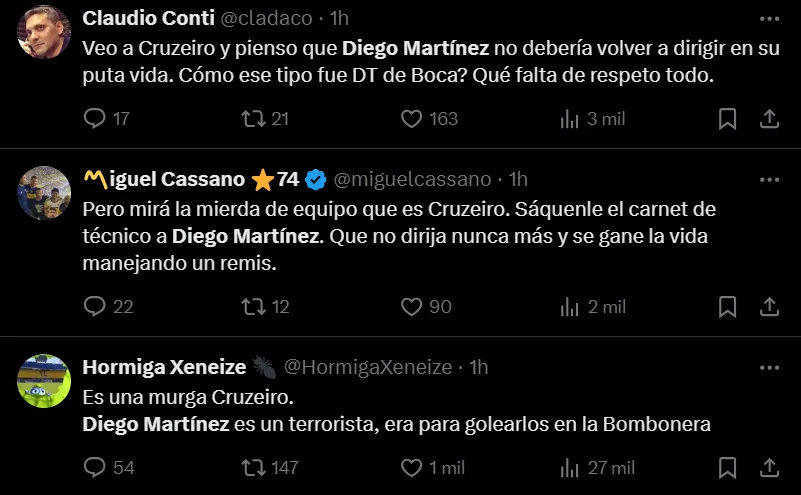Retweet Hormiga Xeneize's post
The width and height of the screenshot is (801, 495).
[x=254, y=468]
